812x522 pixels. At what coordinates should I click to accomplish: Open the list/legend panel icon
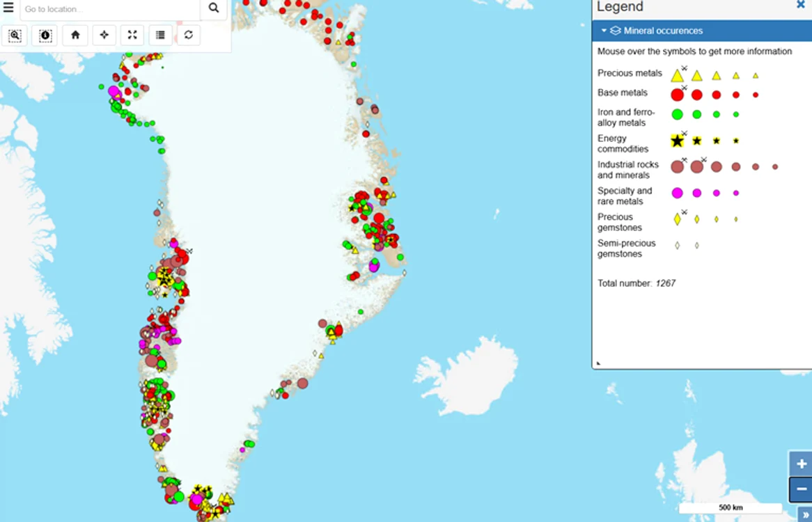click(x=161, y=35)
